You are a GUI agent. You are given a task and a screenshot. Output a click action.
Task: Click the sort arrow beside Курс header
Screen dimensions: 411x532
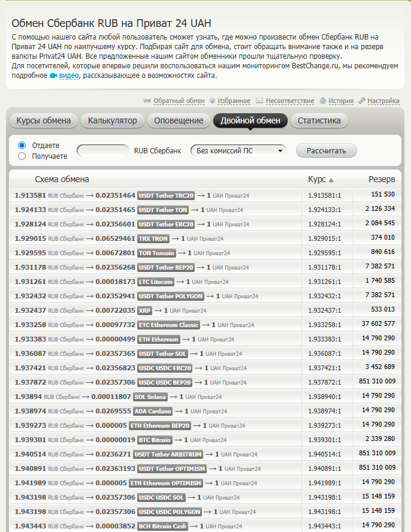tap(331, 180)
